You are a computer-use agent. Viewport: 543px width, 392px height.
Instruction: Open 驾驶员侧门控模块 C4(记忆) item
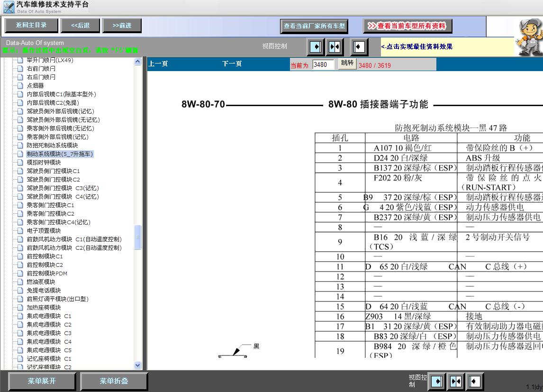coord(63,197)
